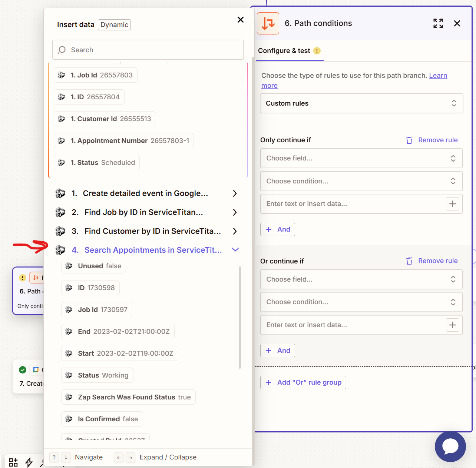This screenshot has width=476, height=468.
Task: Expand step 2 Find Job by ID in ServiceTitan
Action: 235,212
